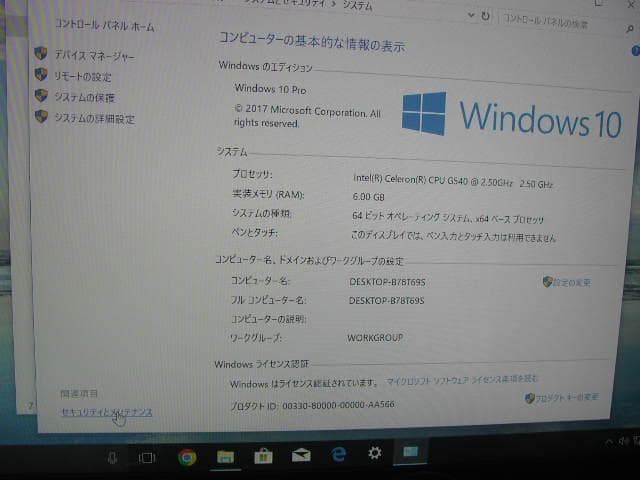The height and width of the screenshot is (480, 640).
Task: Click the product ID 00330-80000-00000-AA566
Action: click(338, 405)
